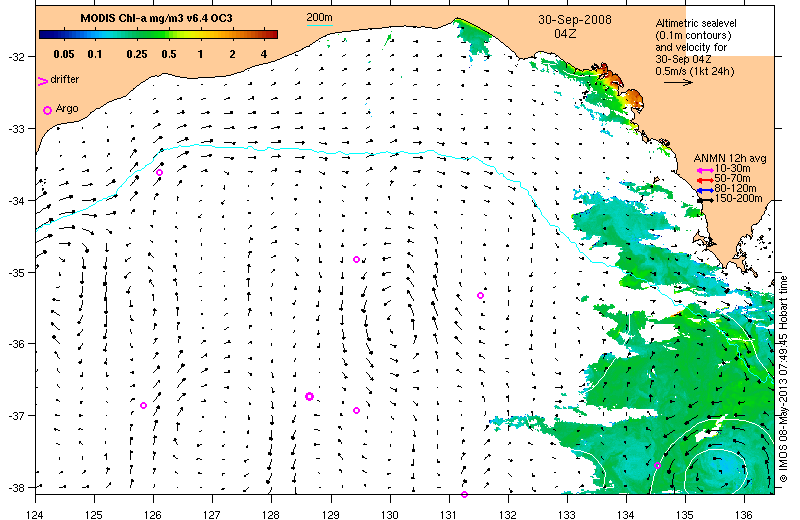Select the Argo float marker near 129.4E 34.8S
800x520 pixels.
coord(357,259)
